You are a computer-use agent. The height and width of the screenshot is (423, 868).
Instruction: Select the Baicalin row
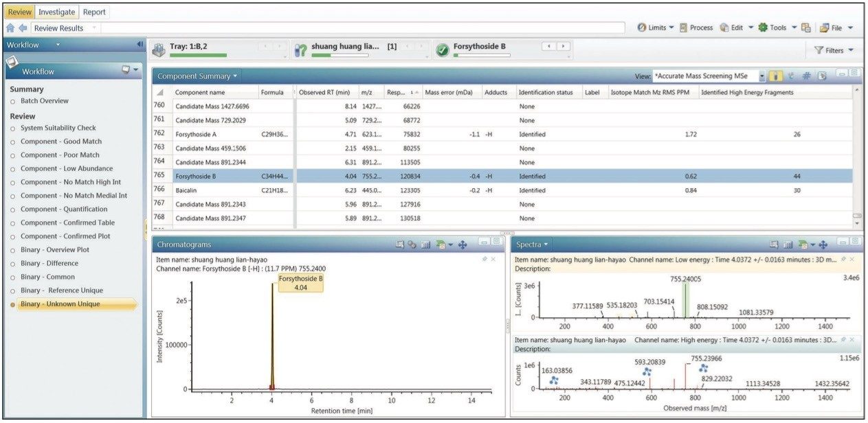click(x=503, y=190)
